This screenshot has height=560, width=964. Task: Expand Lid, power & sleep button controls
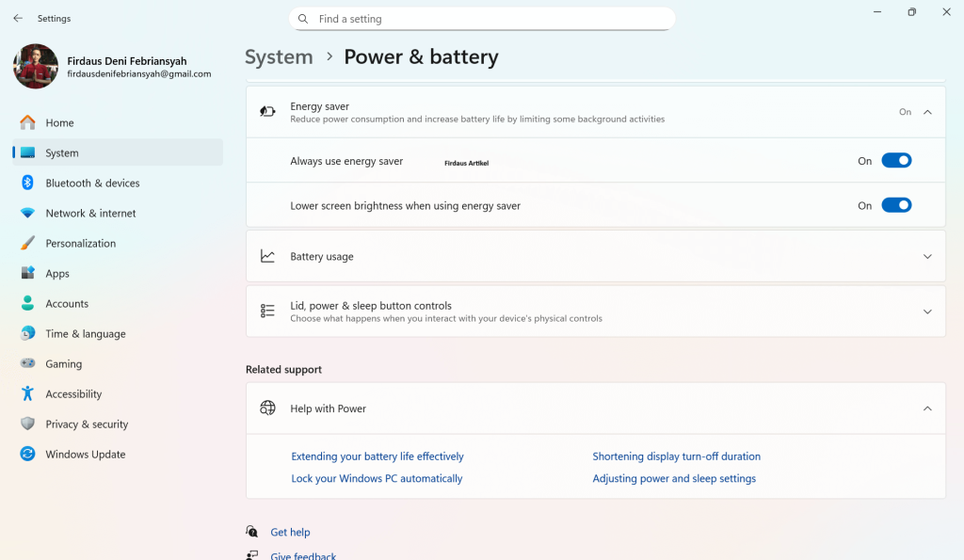pos(927,312)
